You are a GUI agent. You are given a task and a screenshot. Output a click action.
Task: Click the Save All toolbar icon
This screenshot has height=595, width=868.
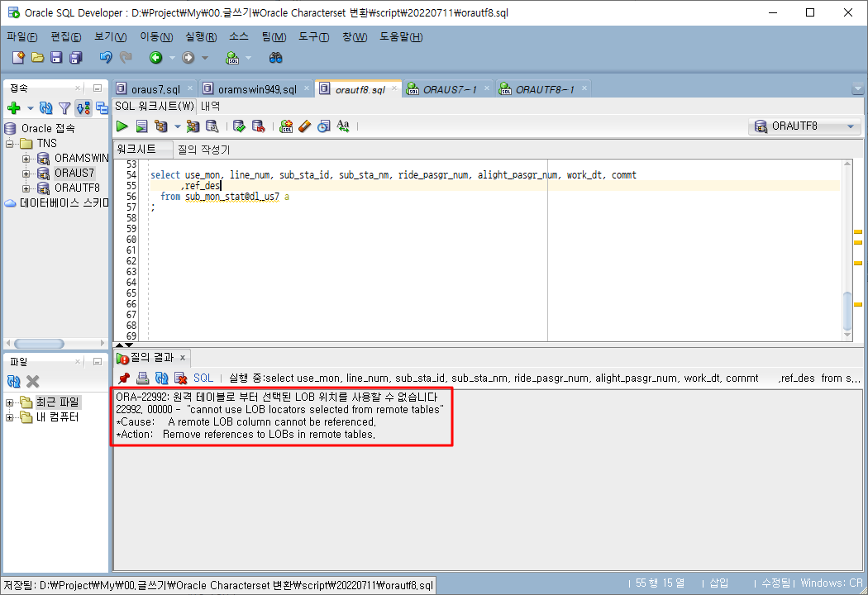76,57
